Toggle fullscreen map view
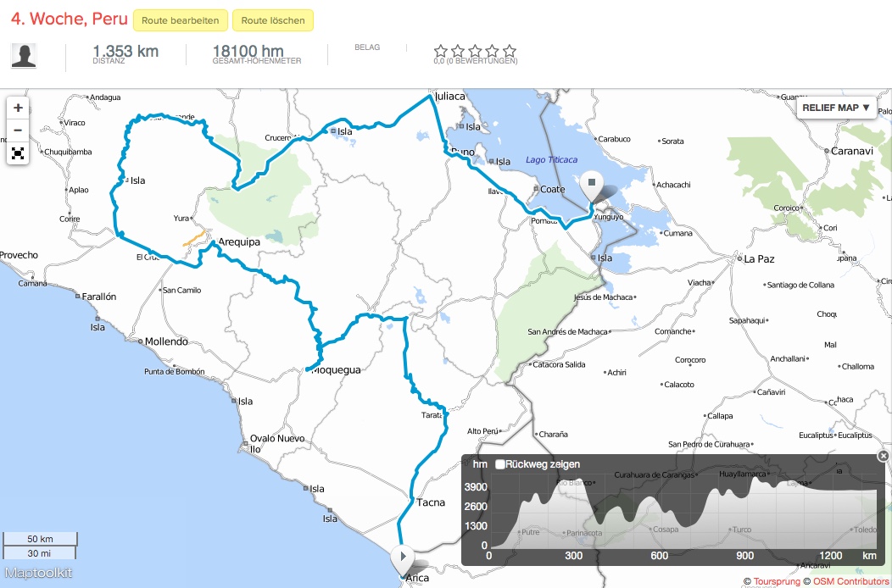The width and height of the screenshot is (892, 588). (x=18, y=153)
